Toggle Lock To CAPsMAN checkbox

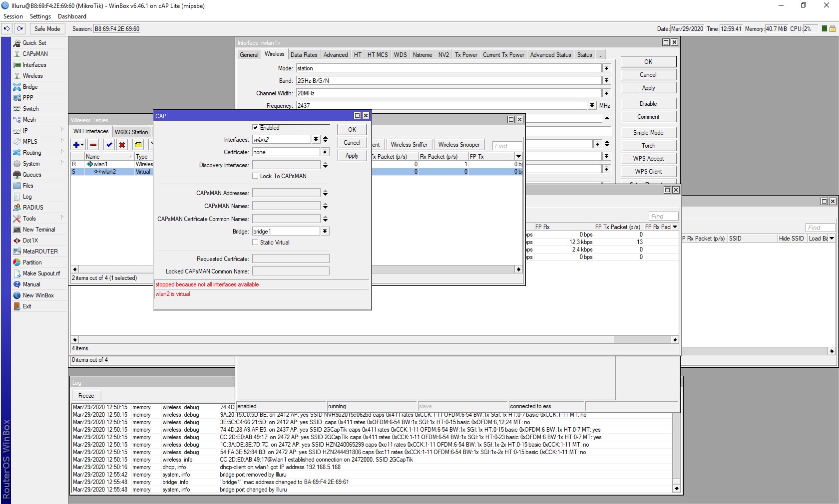(256, 176)
